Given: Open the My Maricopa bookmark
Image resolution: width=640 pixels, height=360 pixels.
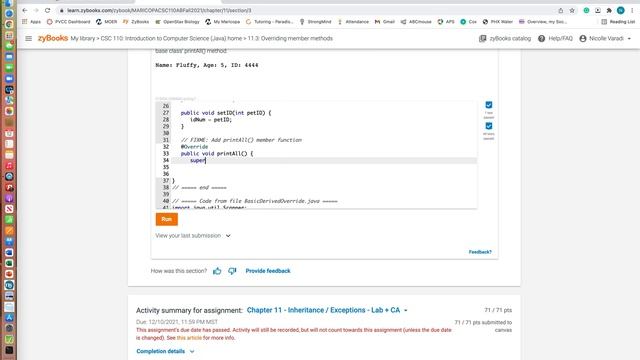Looking at the screenshot, I should [x=222, y=22].
